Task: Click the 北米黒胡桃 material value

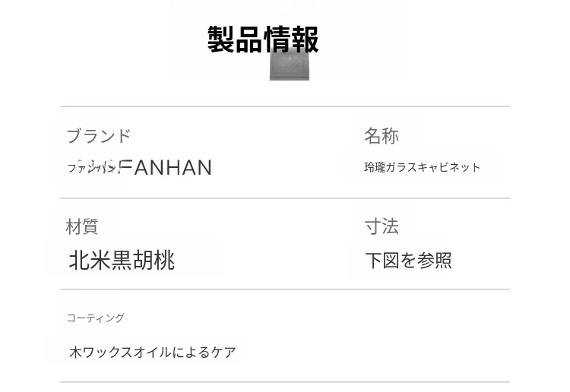Action: [122, 261]
